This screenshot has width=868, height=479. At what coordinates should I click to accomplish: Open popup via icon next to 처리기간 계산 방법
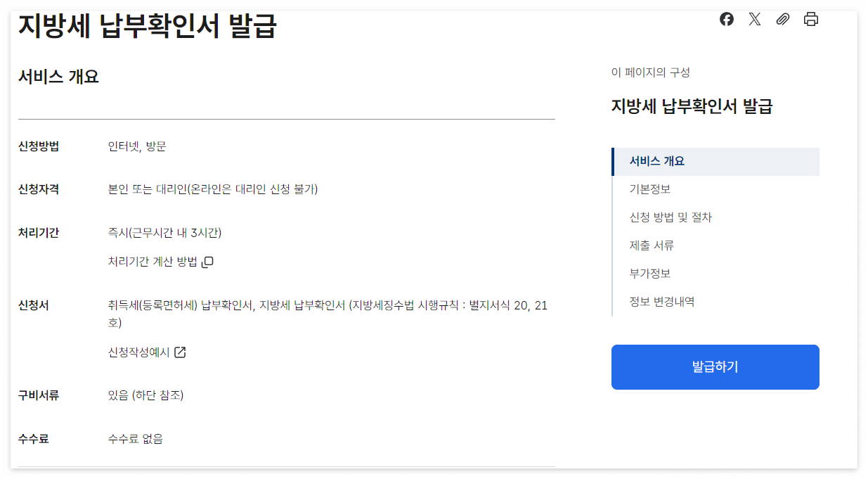[x=208, y=261]
